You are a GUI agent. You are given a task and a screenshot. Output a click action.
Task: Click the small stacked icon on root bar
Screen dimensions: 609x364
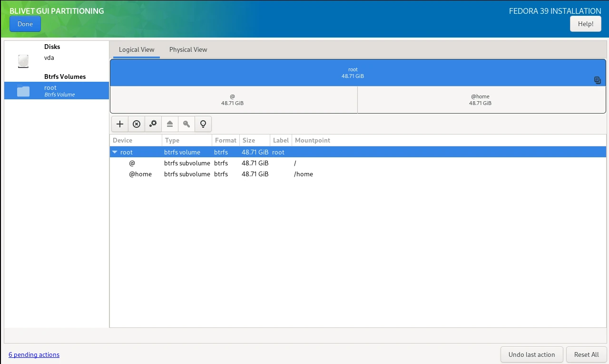tap(598, 80)
